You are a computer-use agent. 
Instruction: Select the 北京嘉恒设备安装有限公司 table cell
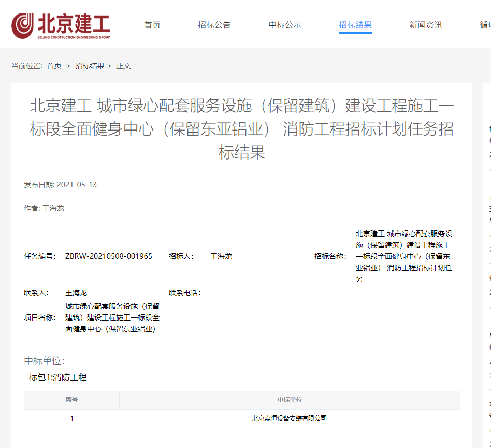290,418
